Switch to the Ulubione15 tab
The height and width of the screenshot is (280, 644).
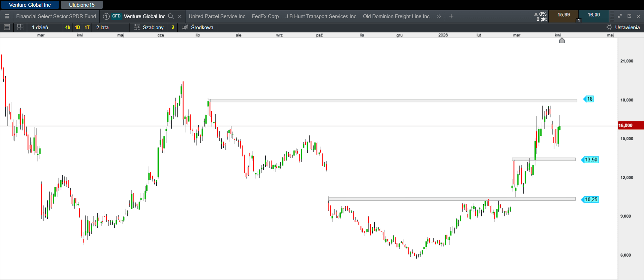pos(82,5)
